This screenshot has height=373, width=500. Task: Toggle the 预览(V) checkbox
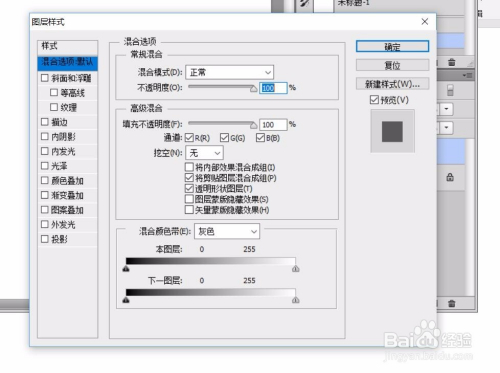(x=374, y=100)
